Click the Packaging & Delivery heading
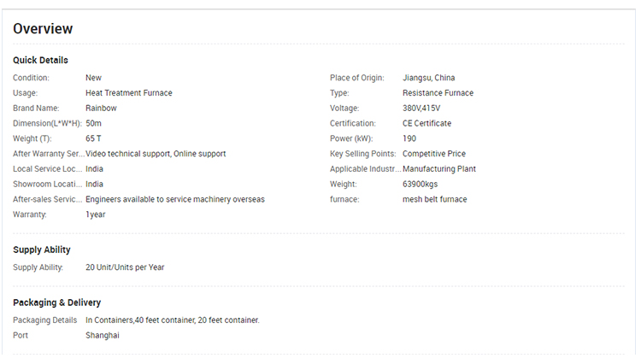641x364 pixels. pyautogui.click(x=56, y=302)
